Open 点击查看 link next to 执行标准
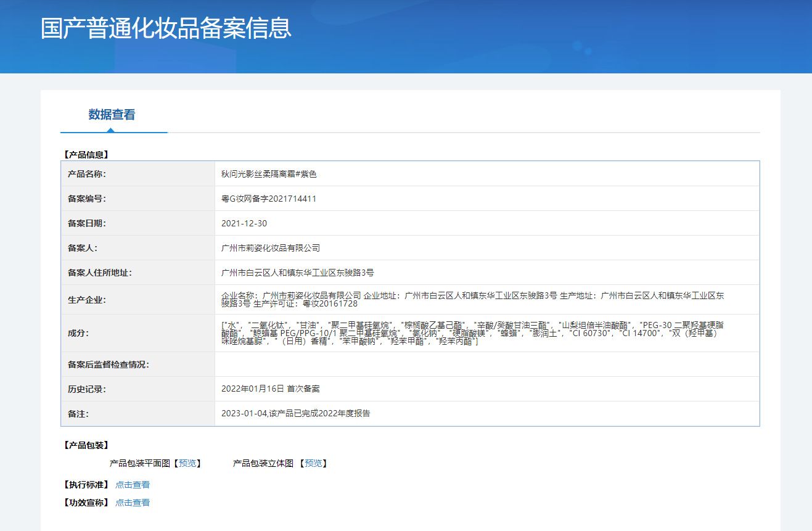 point(133,485)
